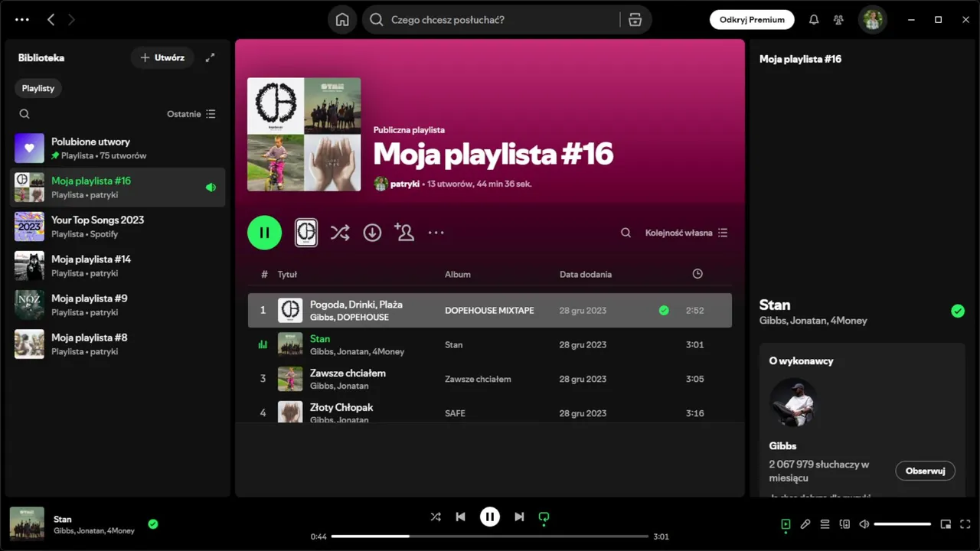Toggle liked checkmark on Pogoda, Drinki, Plaża
Image resolution: width=980 pixels, height=551 pixels.
coord(664,311)
